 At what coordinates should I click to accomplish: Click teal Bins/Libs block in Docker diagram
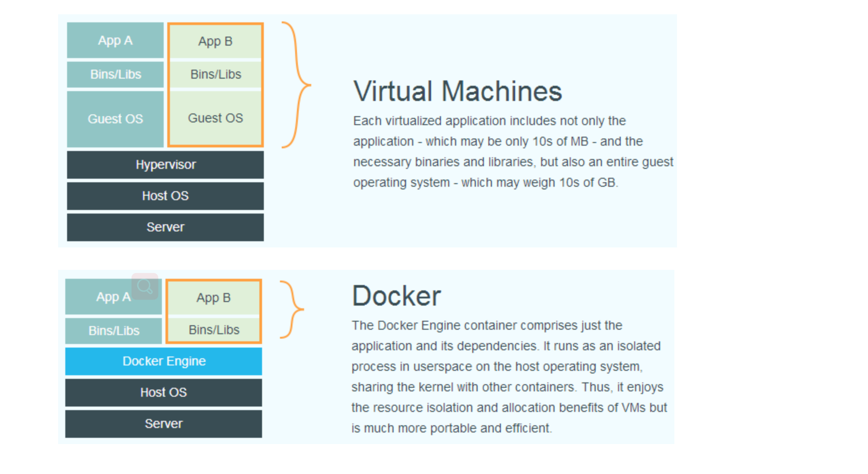pyautogui.click(x=114, y=331)
